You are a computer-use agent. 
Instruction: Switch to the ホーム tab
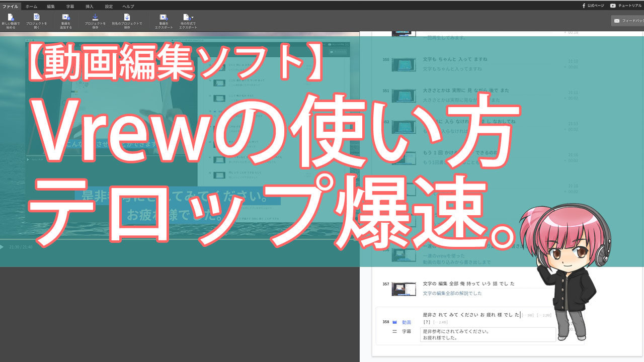tap(31, 6)
